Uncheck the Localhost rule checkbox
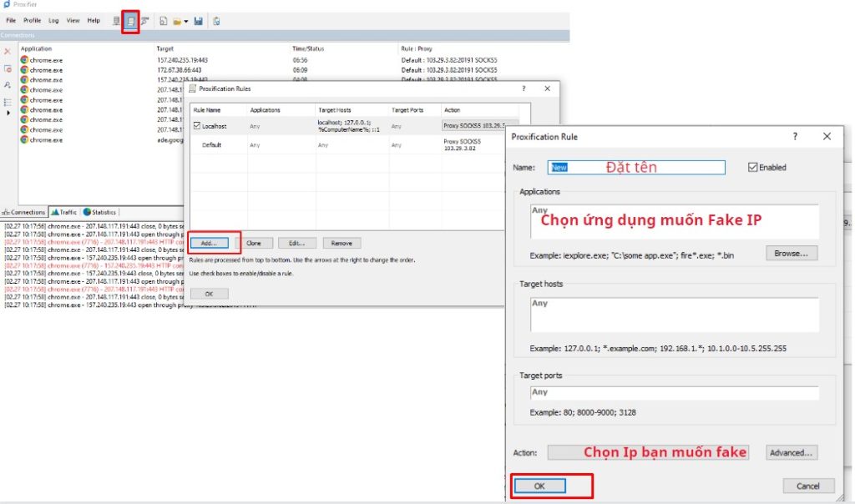 (197, 126)
